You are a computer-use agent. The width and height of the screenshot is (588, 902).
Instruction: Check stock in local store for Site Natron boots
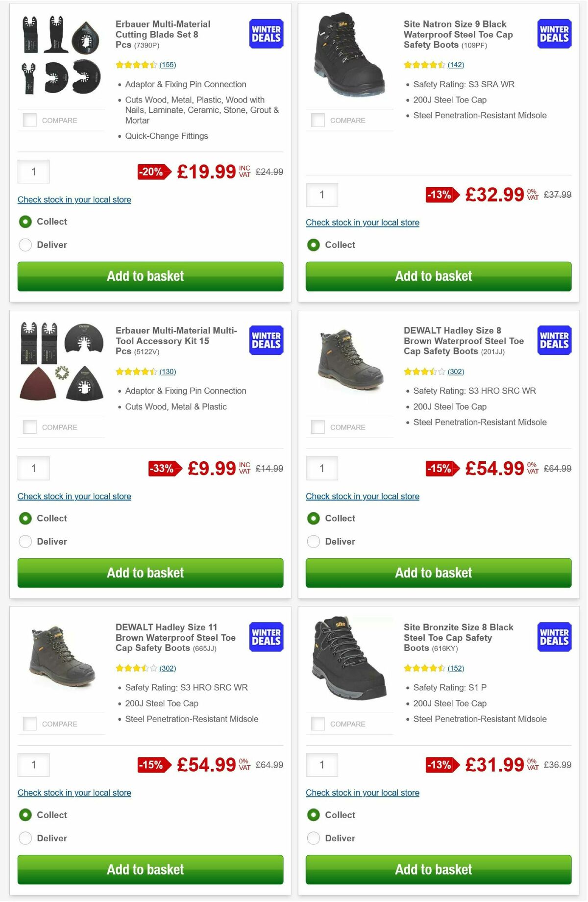click(x=363, y=222)
